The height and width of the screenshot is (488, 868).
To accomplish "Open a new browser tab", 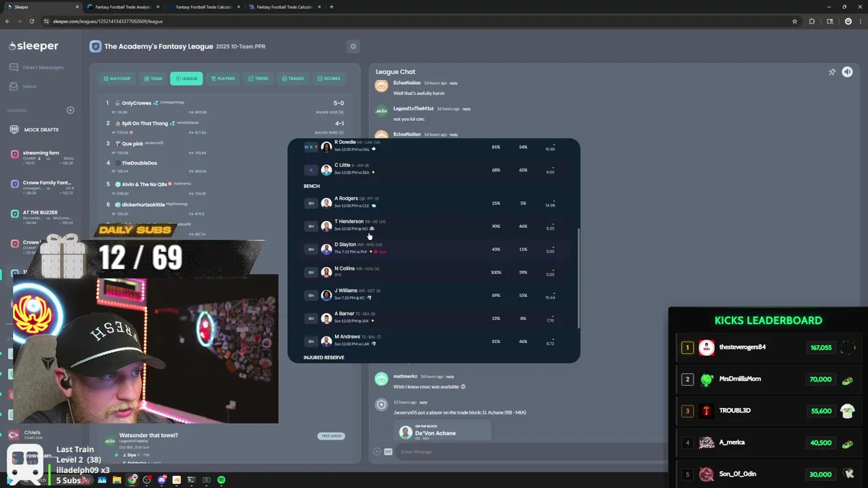I will click(x=331, y=7).
